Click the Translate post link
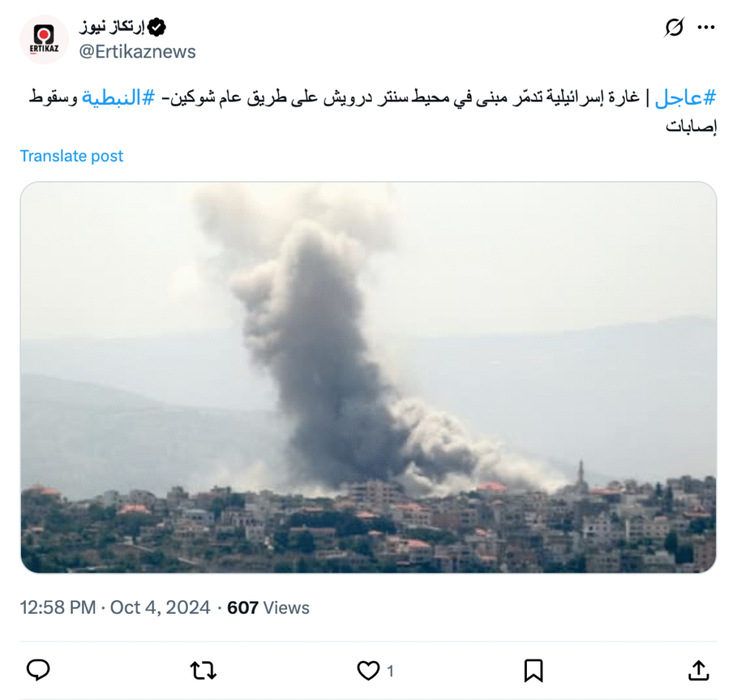The height and width of the screenshot is (700, 737). tap(71, 155)
